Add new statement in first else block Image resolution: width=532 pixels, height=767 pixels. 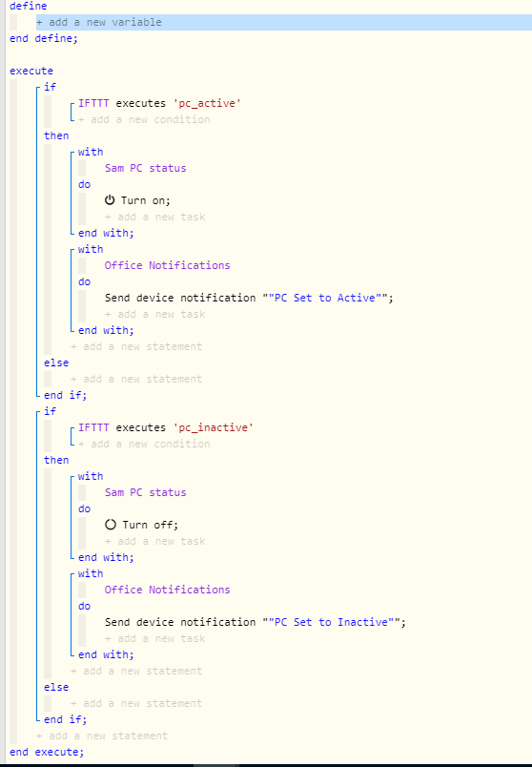(x=136, y=379)
